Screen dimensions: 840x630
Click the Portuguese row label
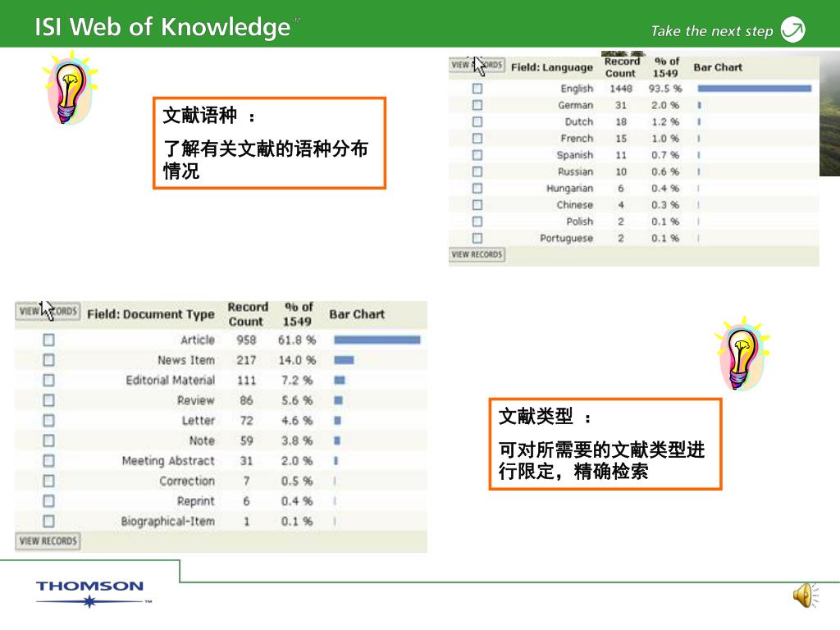point(566,238)
